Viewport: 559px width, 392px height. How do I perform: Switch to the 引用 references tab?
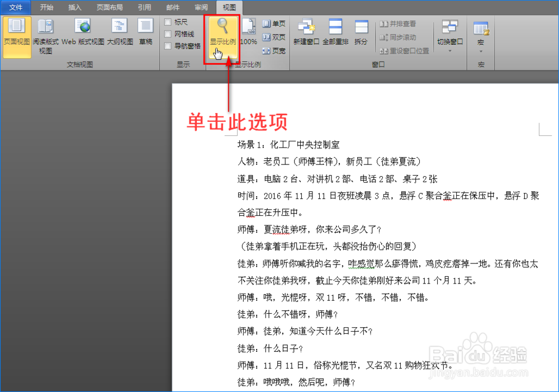tap(144, 7)
